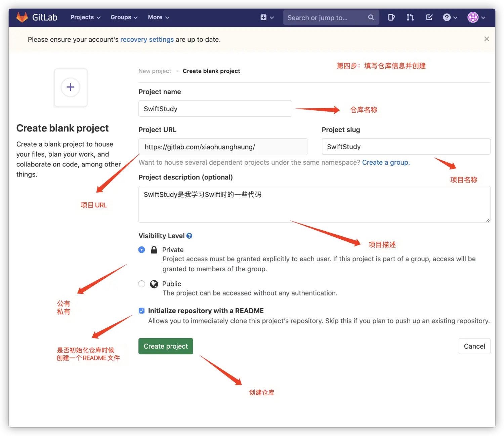
Task: Open the Help question mark menu
Action: [450, 17]
